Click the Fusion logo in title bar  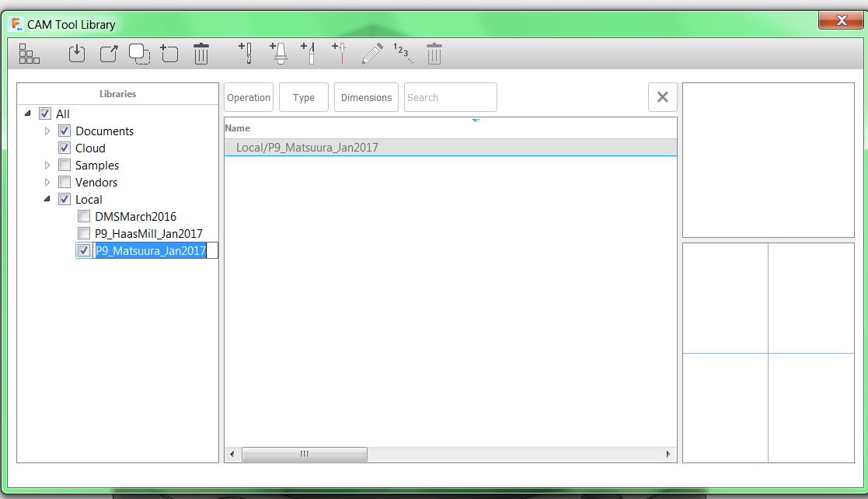point(17,24)
